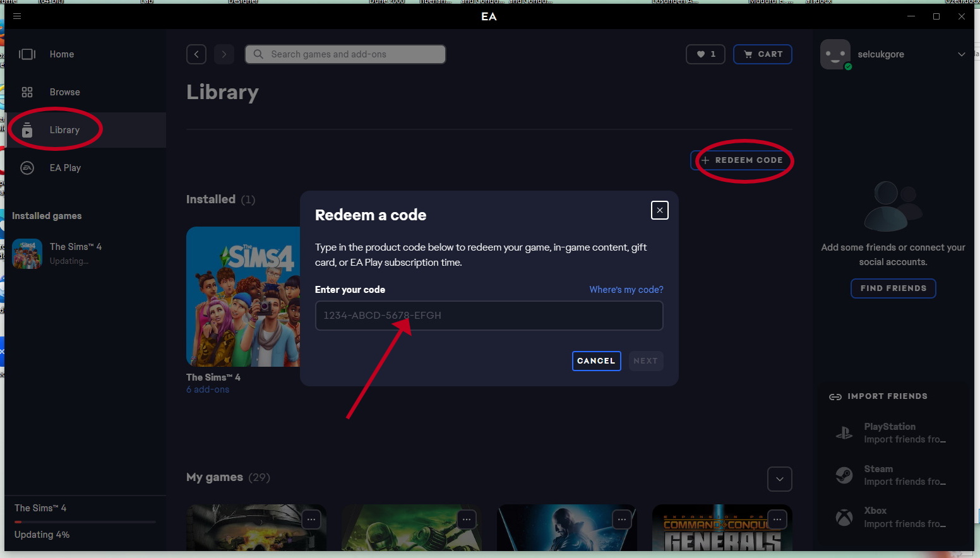
Task: Select The Sims 4 in Installed games list
Action: point(85,254)
